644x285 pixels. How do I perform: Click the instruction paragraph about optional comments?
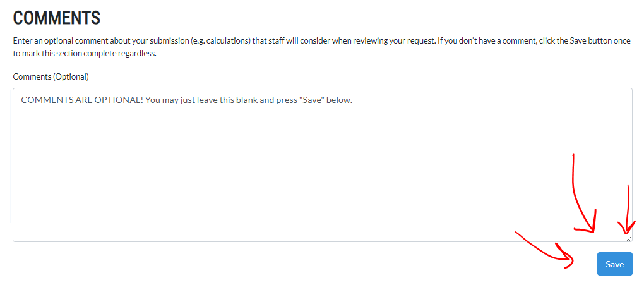click(x=321, y=47)
